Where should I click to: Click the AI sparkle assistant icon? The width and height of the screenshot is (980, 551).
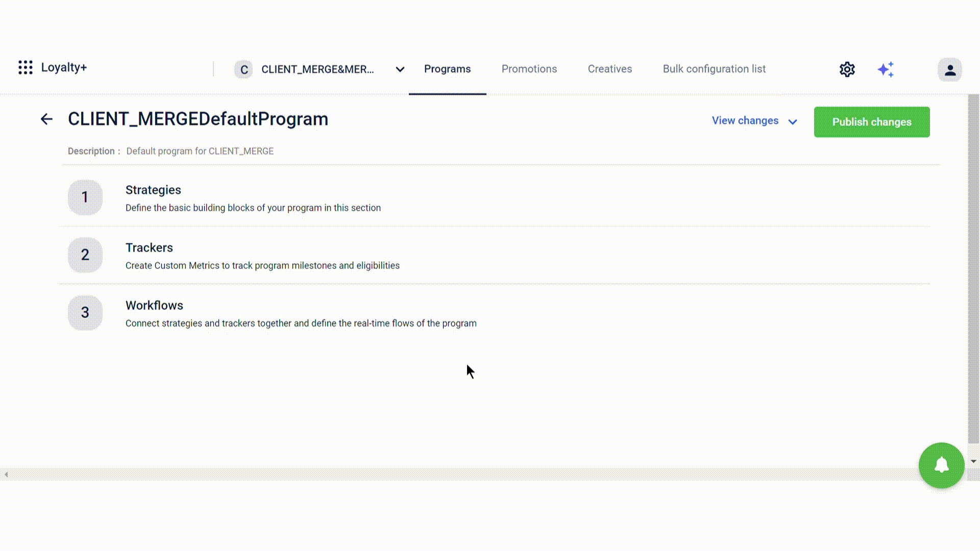click(886, 69)
